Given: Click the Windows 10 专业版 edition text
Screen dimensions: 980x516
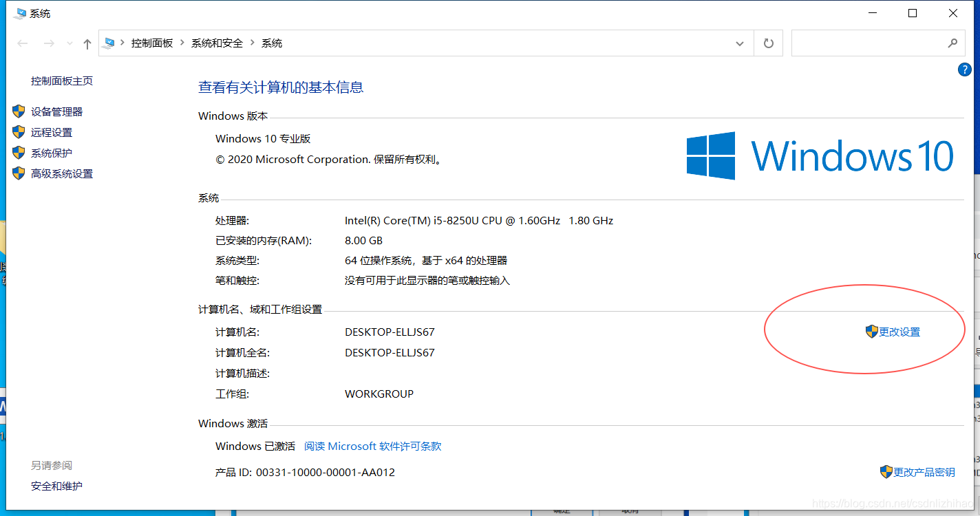Looking at the screenshot, I should point(263,138).
